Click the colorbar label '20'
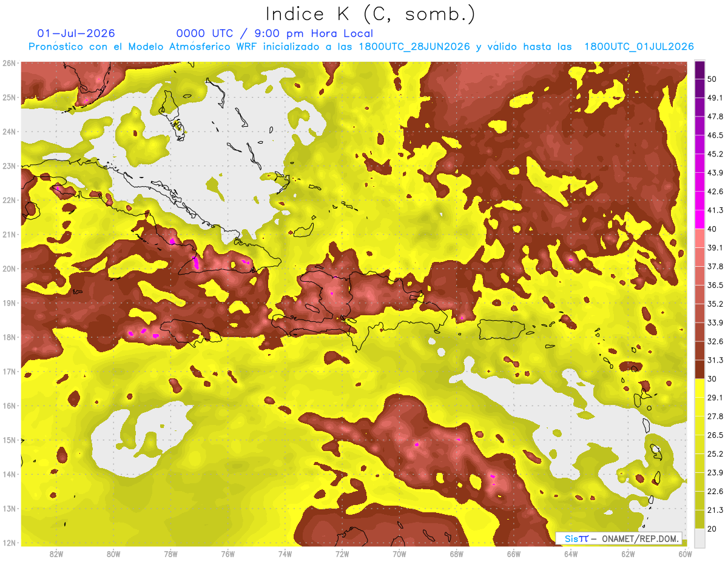The height and width of the screenshot is (562, 728). pyautogui.click(x=712, y=529)
